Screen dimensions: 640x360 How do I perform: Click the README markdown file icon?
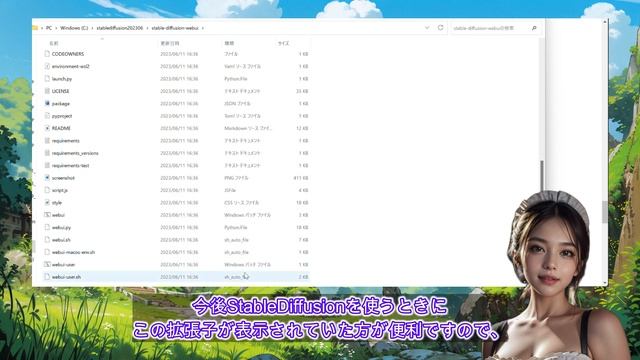click(x=47, y=128)
